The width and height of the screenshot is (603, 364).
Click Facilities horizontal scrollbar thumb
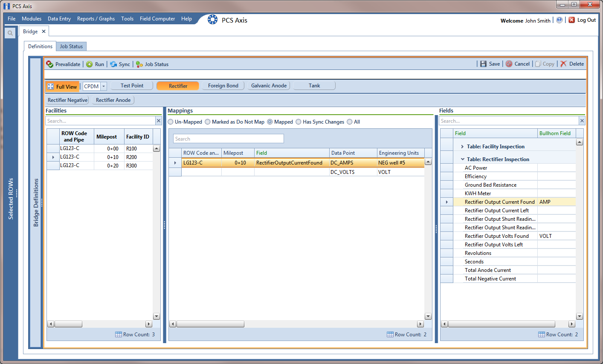tap(68, 324)
